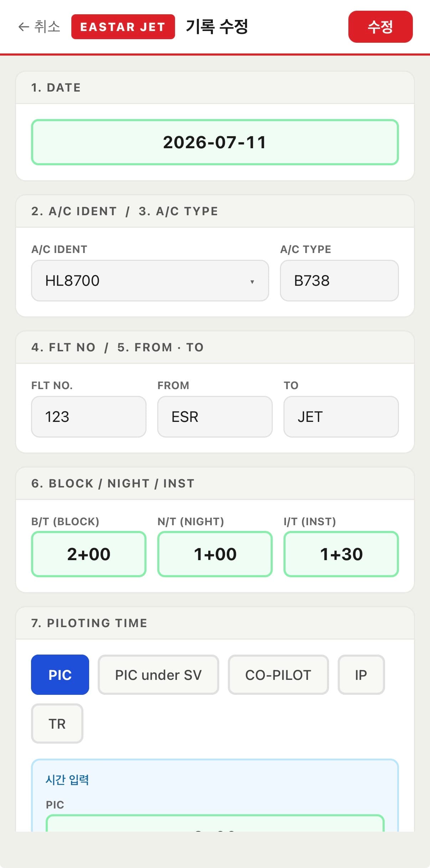
Task: Open the N/T night time 1+00
Action: click(215, 554)
